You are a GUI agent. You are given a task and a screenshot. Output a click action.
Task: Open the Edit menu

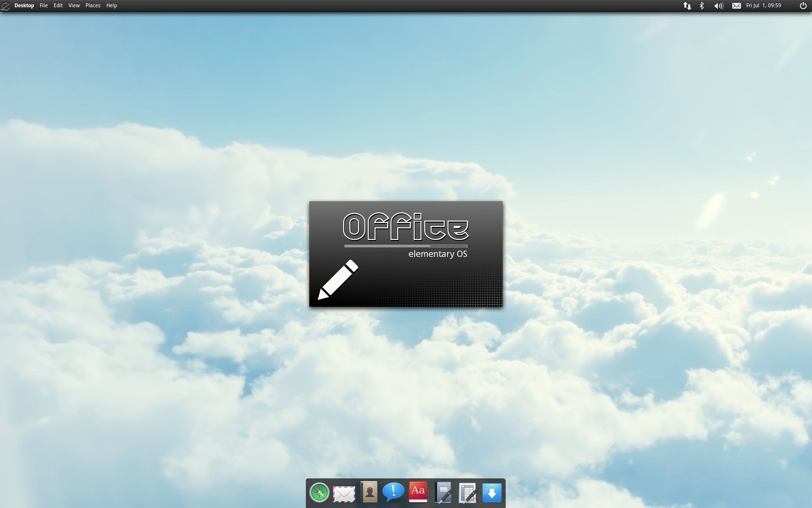58,6
